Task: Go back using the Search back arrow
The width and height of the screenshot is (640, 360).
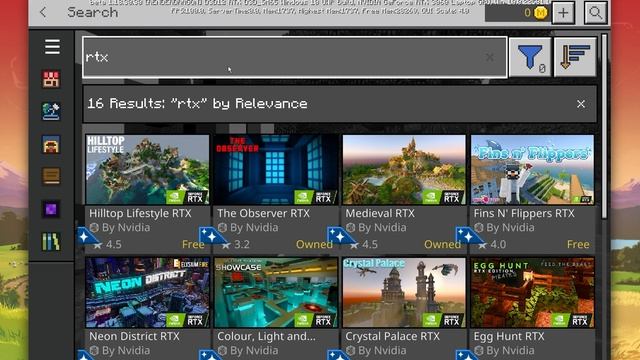Action: tap(43, 12)
